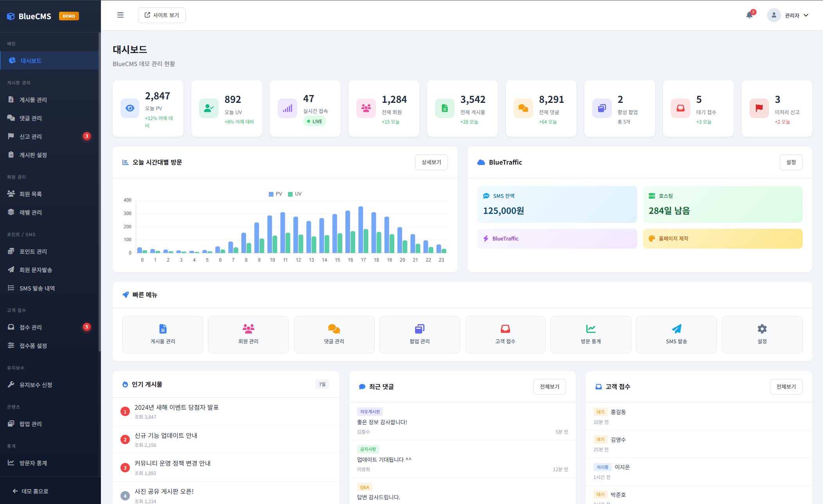Viewport: 823px width, 504px height.
Task: Open post 신규 기능 업데이트 안내
Action: 166,436
